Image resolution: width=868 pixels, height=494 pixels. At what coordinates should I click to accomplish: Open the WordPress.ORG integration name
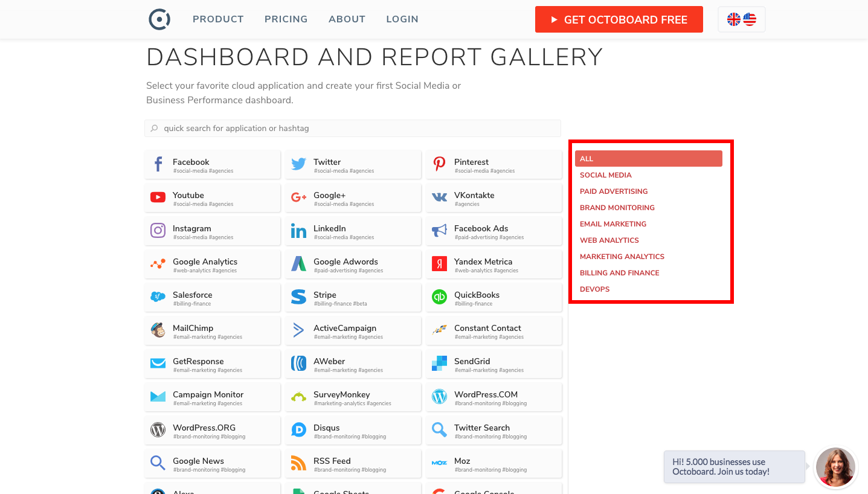[203, 428]
